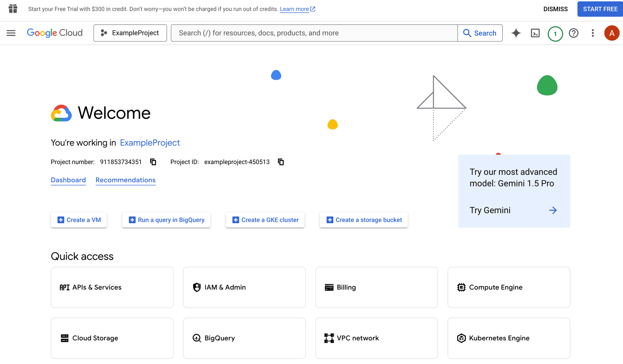This screenshot has height=364, width=623.
Task: Open Compute Engine quick access card
Action: coord(508,287)
